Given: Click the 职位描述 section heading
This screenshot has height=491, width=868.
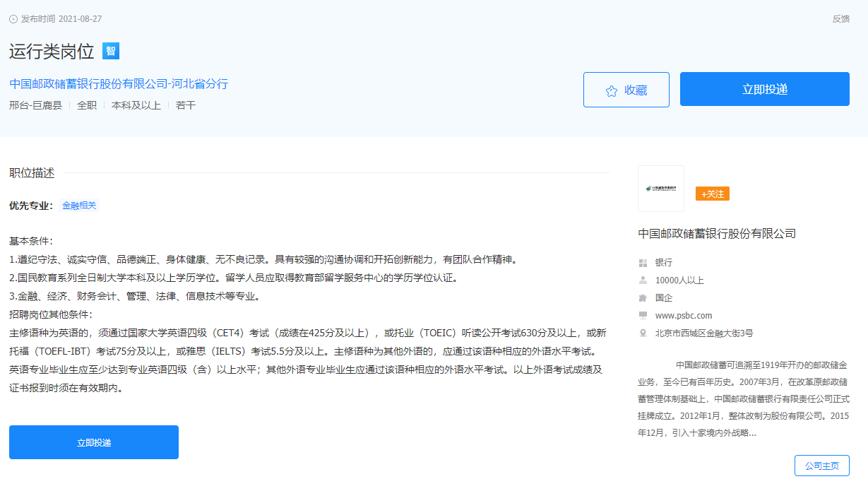Looking at the screenshot, I should pyautogui.click(x=32, y=172).
